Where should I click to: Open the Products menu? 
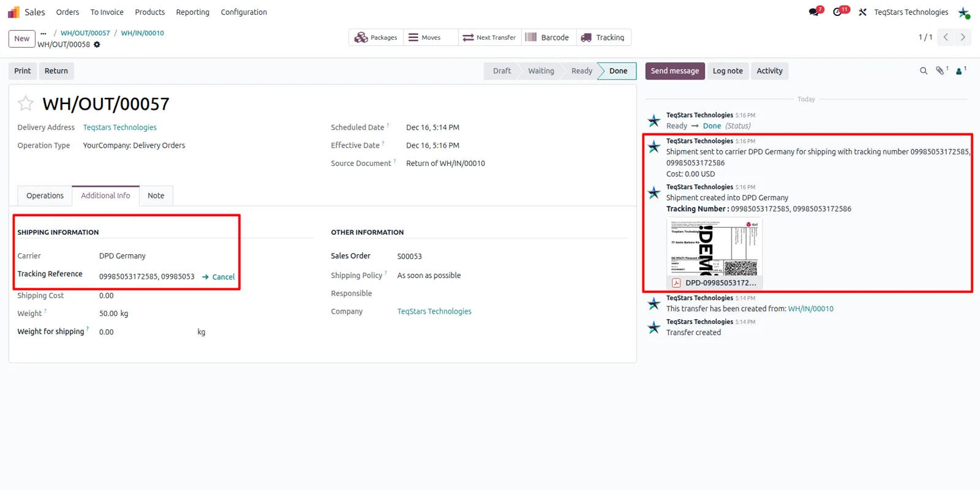pyautogui.click(x=150, y=12)
